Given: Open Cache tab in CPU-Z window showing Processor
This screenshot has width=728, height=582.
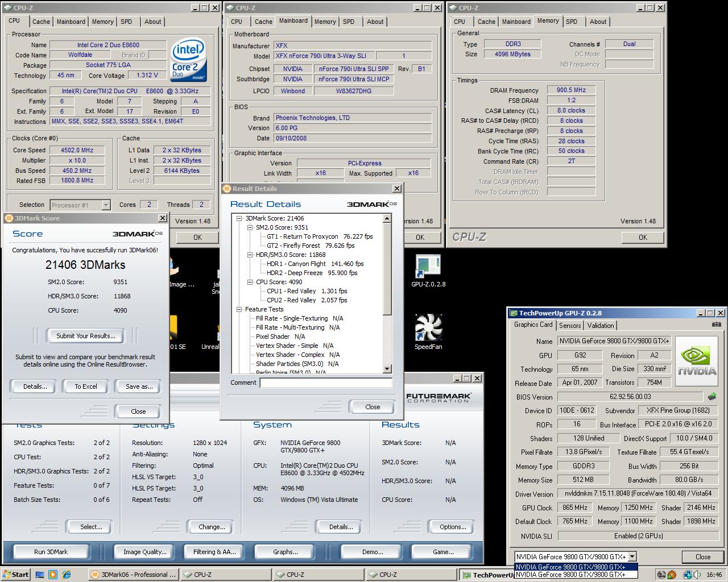Looking at the screenshot, I should tap(41, 22).
